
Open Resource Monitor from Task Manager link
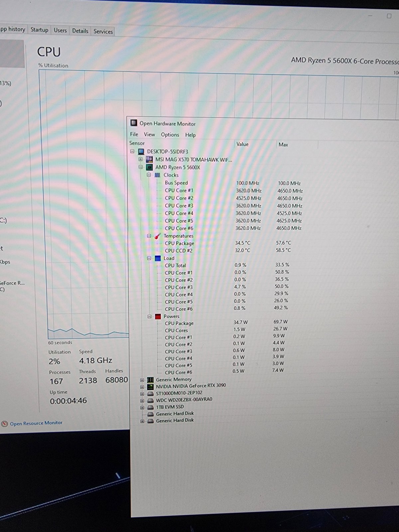coord(36,423)
